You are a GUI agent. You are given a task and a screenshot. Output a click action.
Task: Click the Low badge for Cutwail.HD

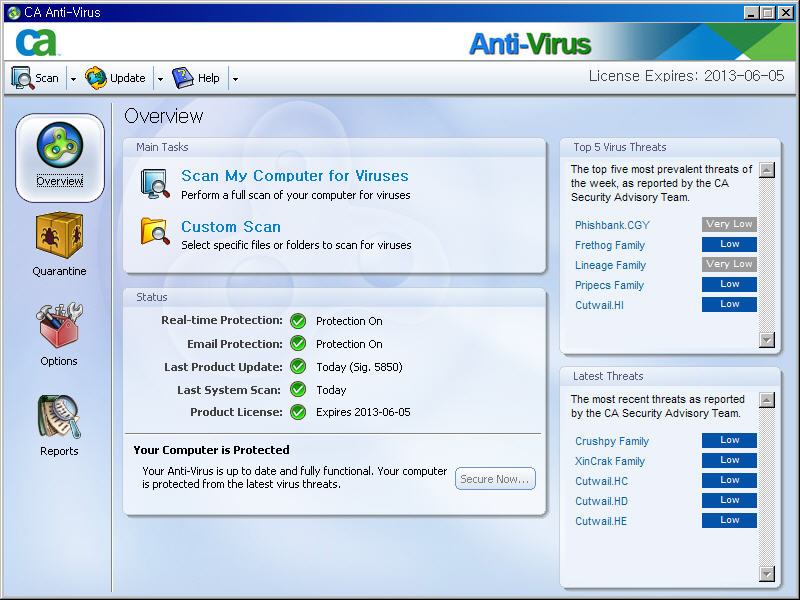point(729,500)
